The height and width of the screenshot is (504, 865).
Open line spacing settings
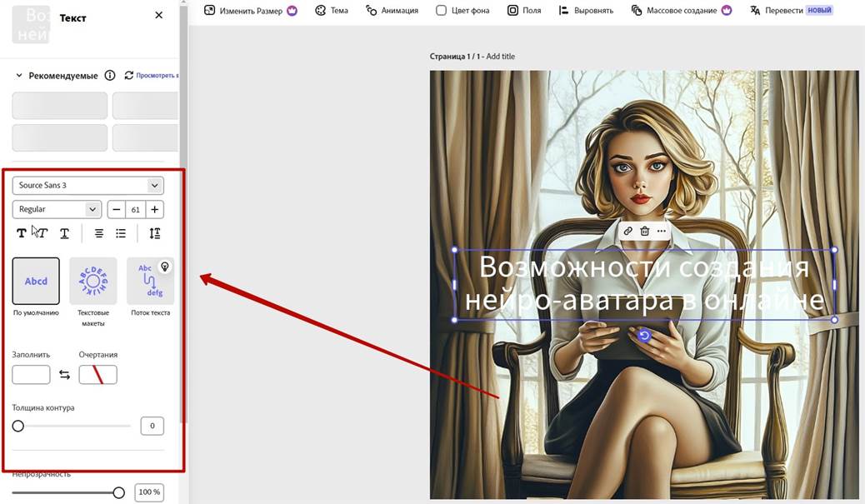(154, 233)
